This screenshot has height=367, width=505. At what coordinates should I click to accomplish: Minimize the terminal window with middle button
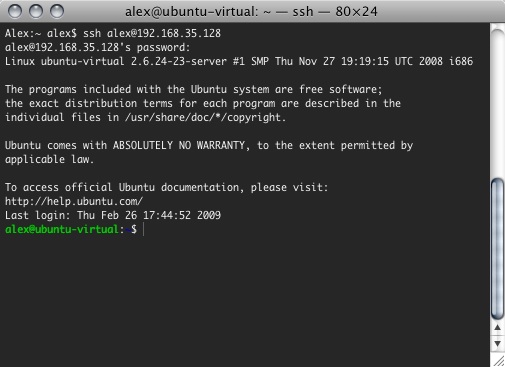pos(36,11)
